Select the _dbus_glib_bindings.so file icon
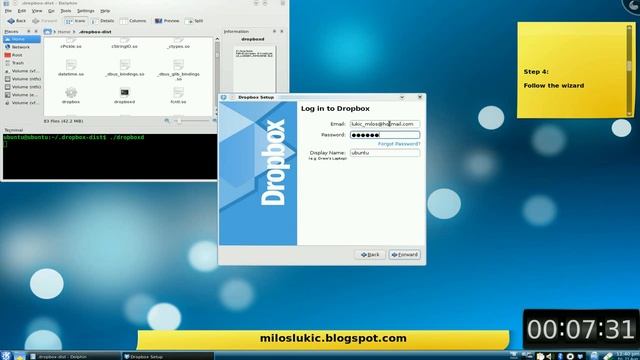 tap(178, 65)
